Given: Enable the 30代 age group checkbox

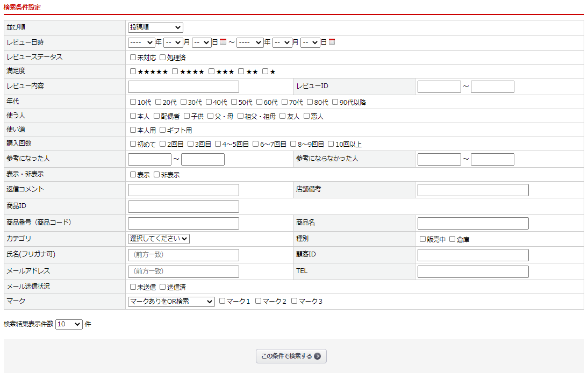Looking at the screenshot, I should click(184, 102).
